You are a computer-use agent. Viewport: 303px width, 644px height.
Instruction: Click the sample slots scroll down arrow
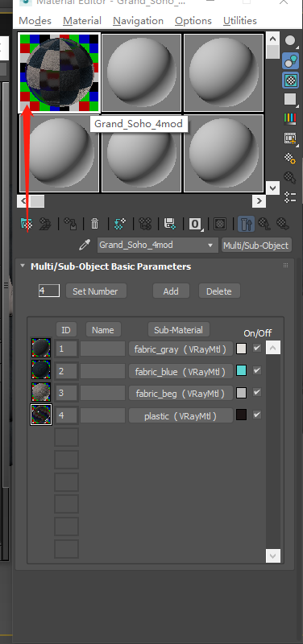point(272,188)
